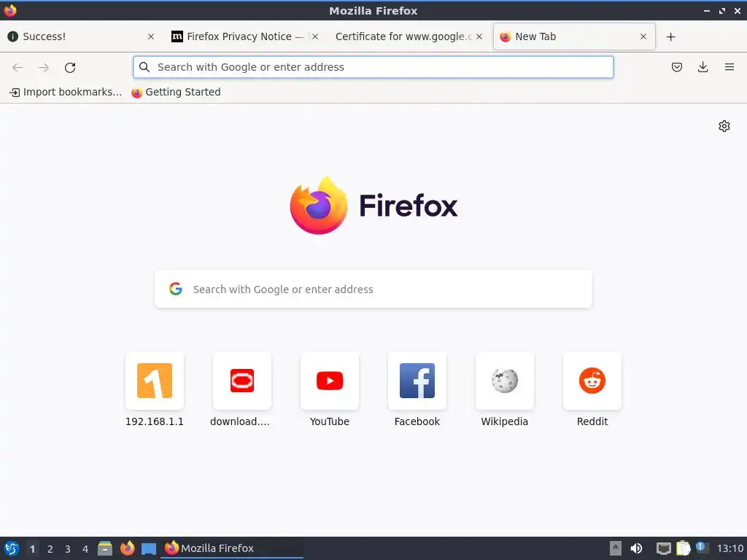Image resolution: width=747 pixels, height=560 pixels.
Task: Maximize the Mozilla Firefox window
Action: tap(722, 10)
